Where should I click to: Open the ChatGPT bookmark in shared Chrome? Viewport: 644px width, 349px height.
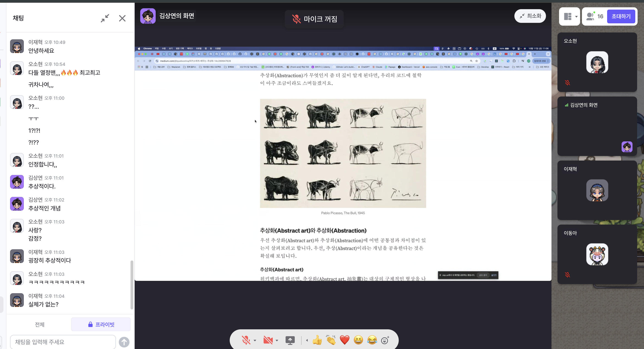(x=364, y=67)
